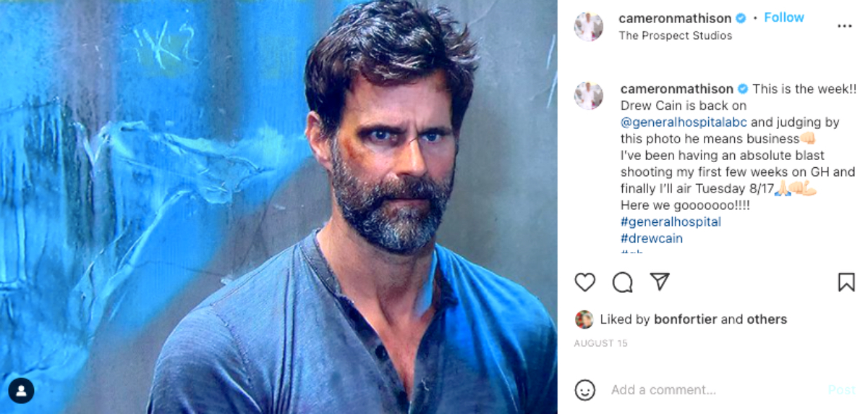Screen dimensions: 868x414
Task: Open emoji picker in comment box
Action: [584, 390]
